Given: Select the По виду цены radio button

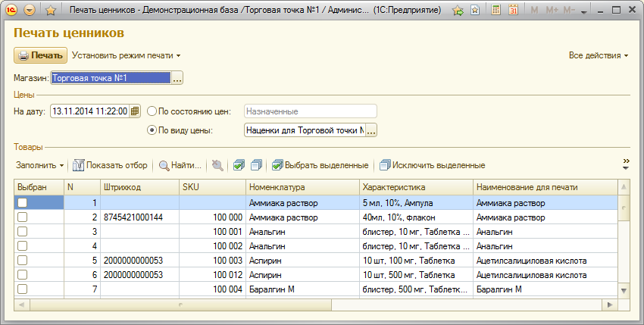Looking at the screenshot, I should pos(152,130).
